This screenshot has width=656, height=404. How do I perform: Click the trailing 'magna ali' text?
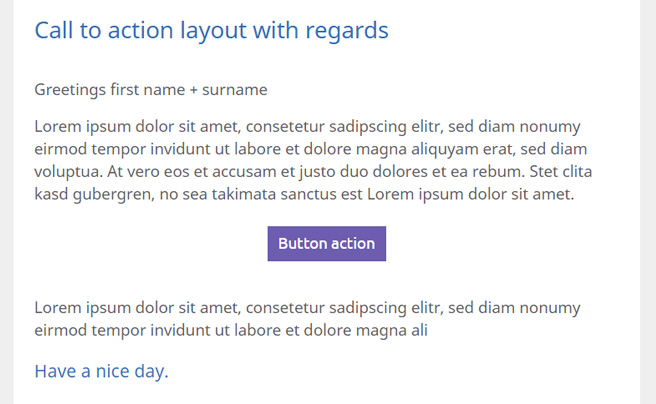coord(392,331)
